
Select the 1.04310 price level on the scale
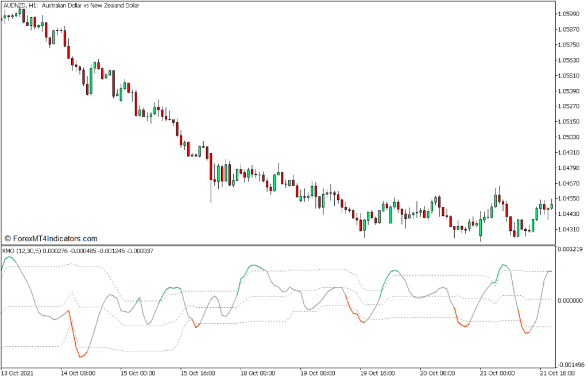pyautogui.click(x=567, y=229)
